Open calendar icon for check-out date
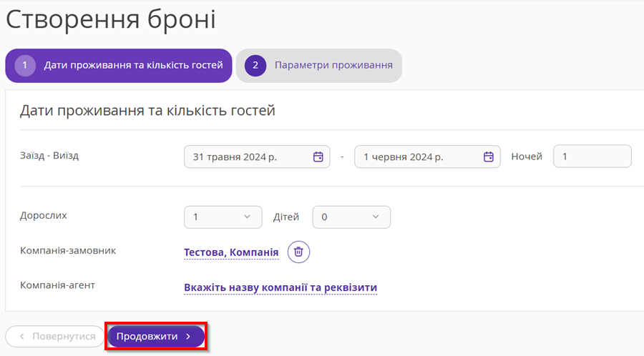Image resolution: width=644 pixels, height=356 pixels. coord(488,157)
